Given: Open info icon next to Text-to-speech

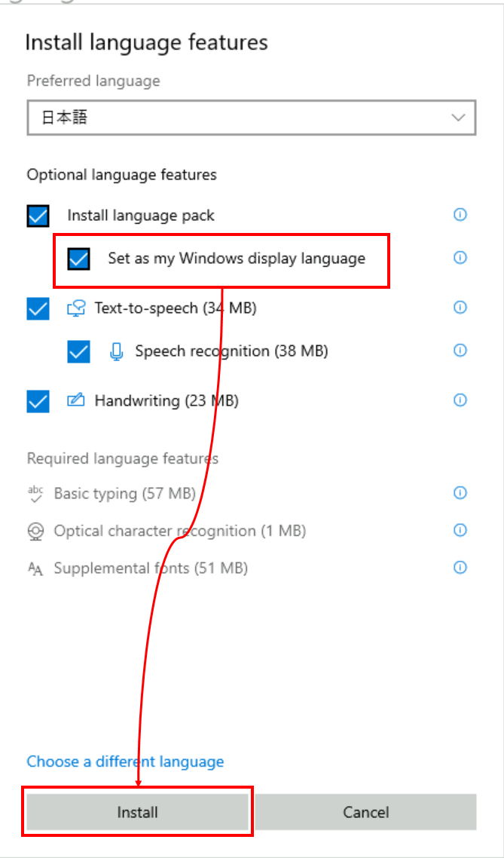Looking at the screenshot, I should (x=460, y=308).
